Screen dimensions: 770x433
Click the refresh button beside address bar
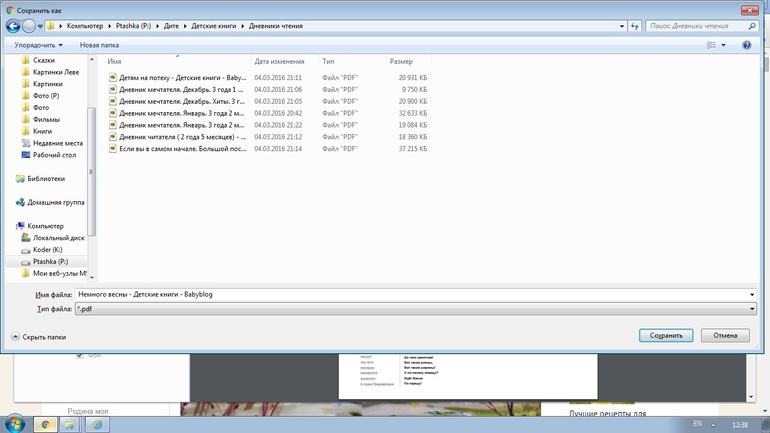[x=634, y=26]
